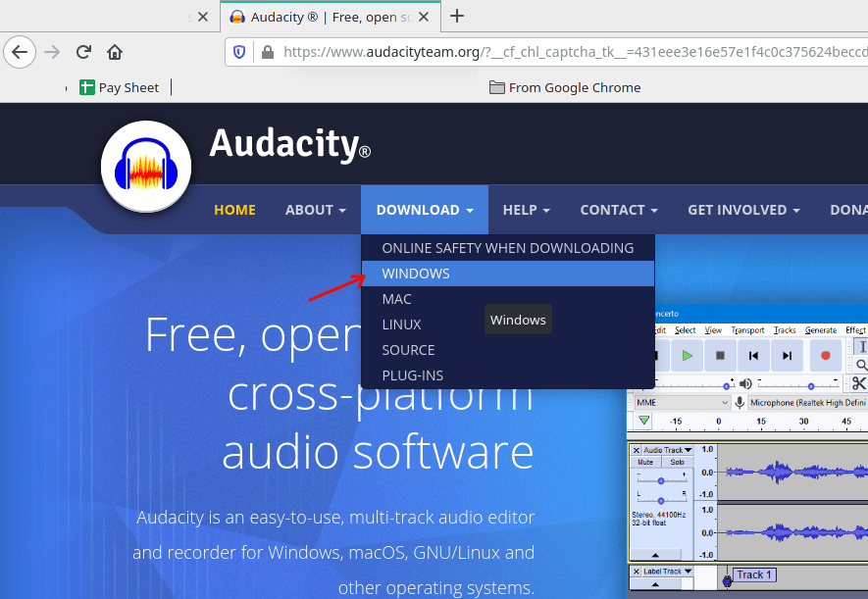Expand the ABOUT nav dropdown
Screen dimensions: 868x599
click(316, 210)
